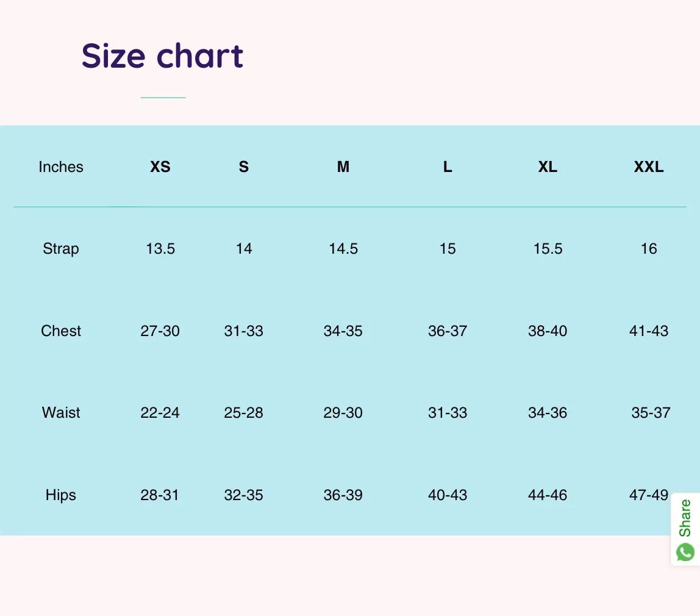The width and height of the screenshot is (700, 616).
Task: Click chest value 34-35 for M
Action: pos(343,331)
